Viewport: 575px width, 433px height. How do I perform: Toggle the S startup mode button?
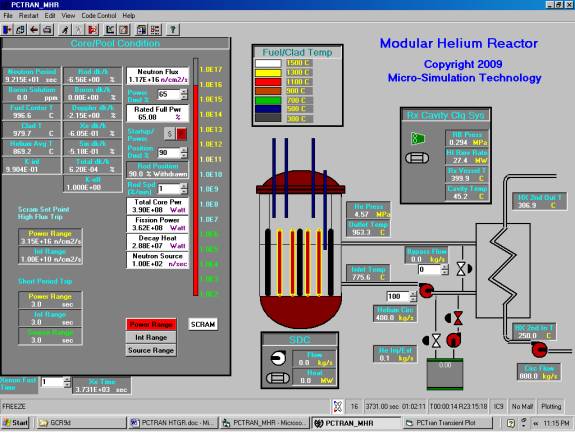point(169,134)
